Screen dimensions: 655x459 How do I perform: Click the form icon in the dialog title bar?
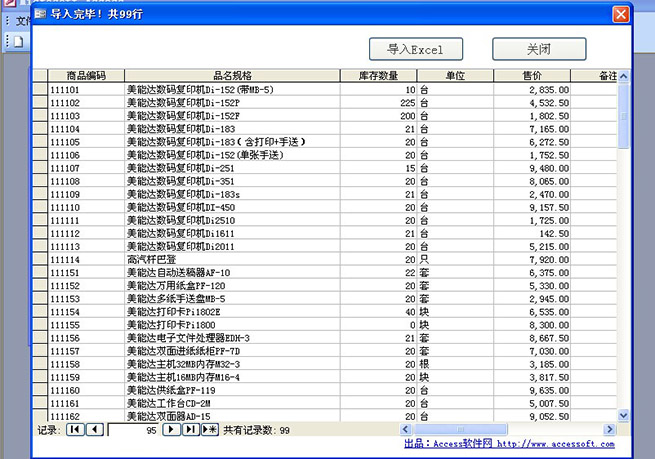(40, 14)
